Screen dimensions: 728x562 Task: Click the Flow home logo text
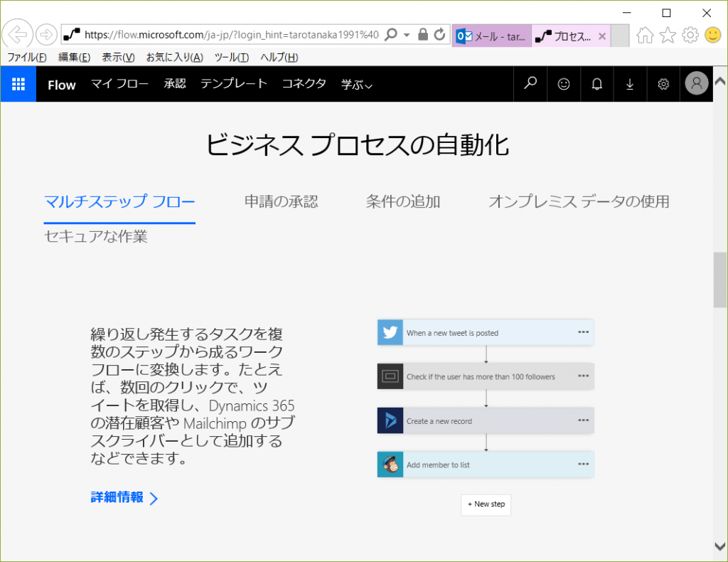point(61,85)
